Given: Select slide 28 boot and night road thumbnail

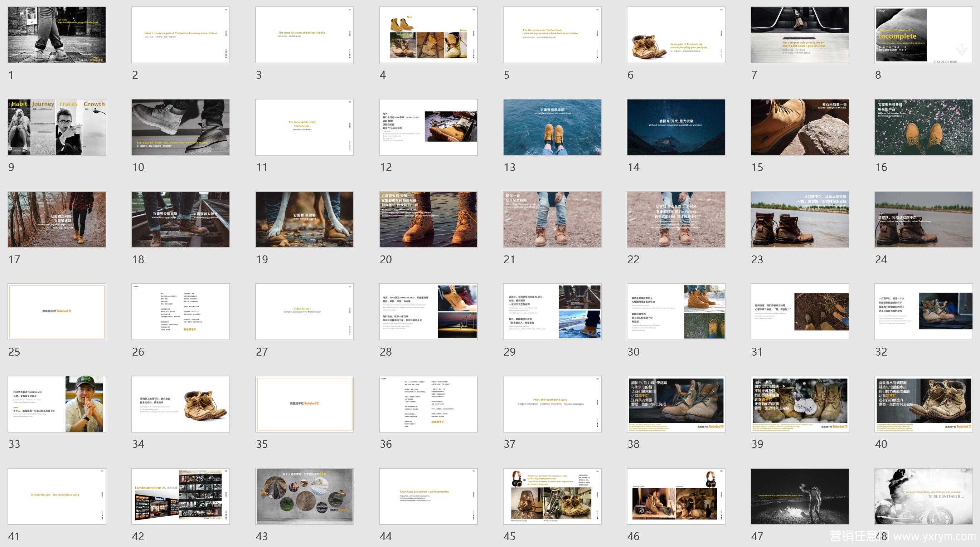Looking at the screenshot, I should point(428,312).
